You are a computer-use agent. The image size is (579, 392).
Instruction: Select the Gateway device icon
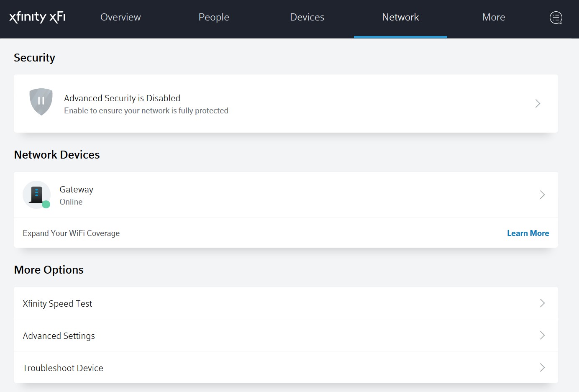tap(36, 194)
